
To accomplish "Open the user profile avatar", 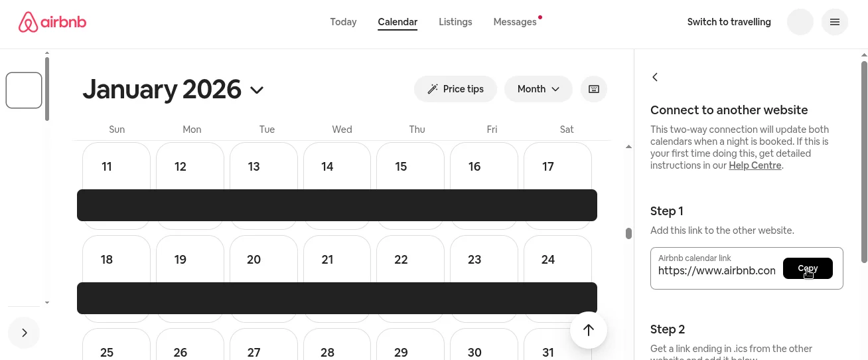I will [800, 22].
